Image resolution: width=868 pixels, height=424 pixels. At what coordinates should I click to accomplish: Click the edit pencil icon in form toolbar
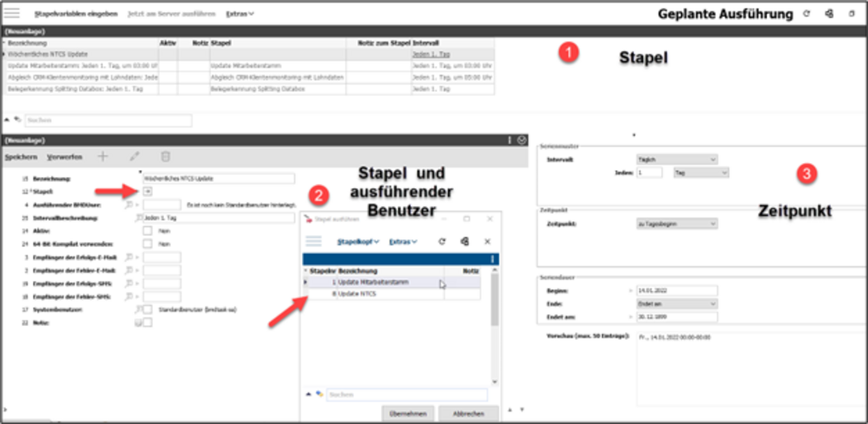134,157
